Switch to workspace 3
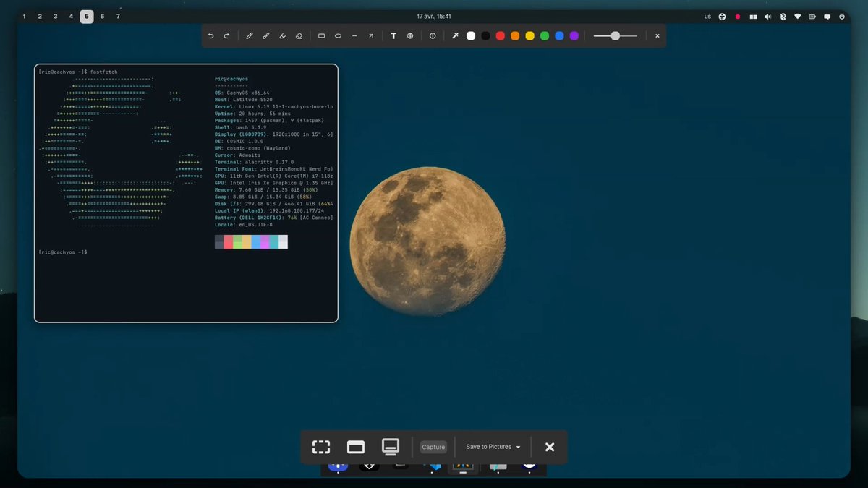This screenshot has height=488, width=868. (x=56, y=16)
